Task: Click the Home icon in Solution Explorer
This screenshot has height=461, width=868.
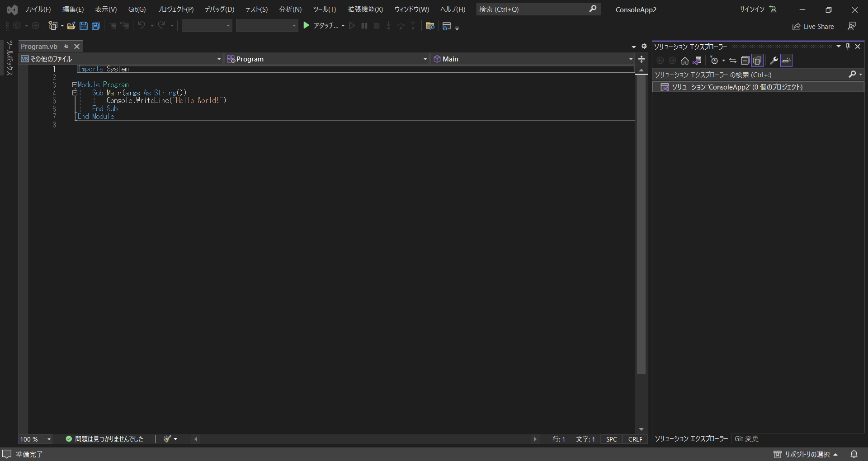Action: coord(684,60)
